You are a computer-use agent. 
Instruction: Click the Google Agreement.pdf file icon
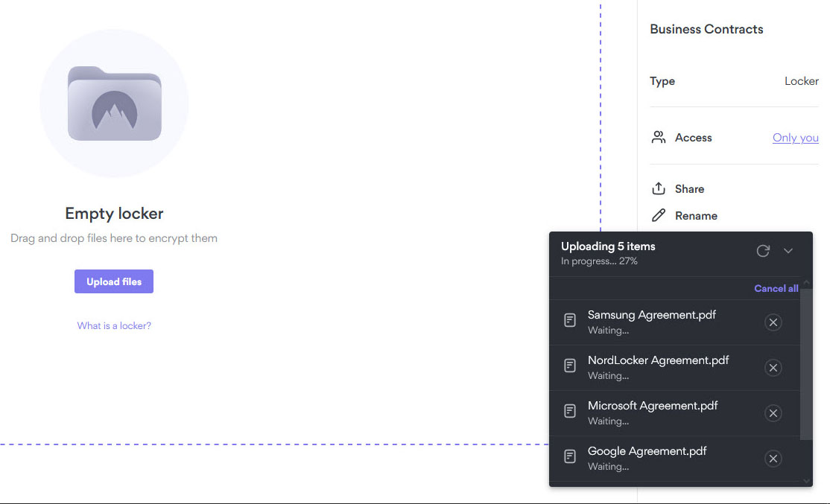click(570, 457)
